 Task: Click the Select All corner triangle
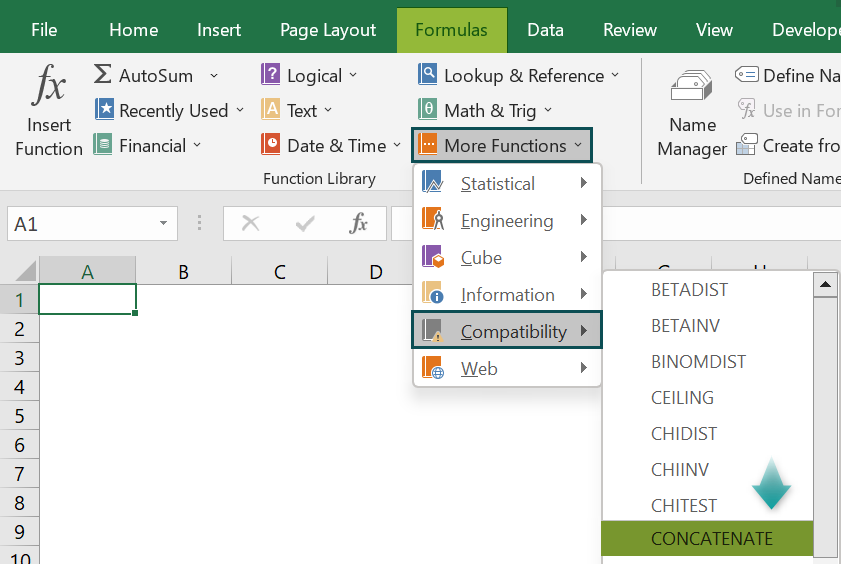[x=25, y=271]
